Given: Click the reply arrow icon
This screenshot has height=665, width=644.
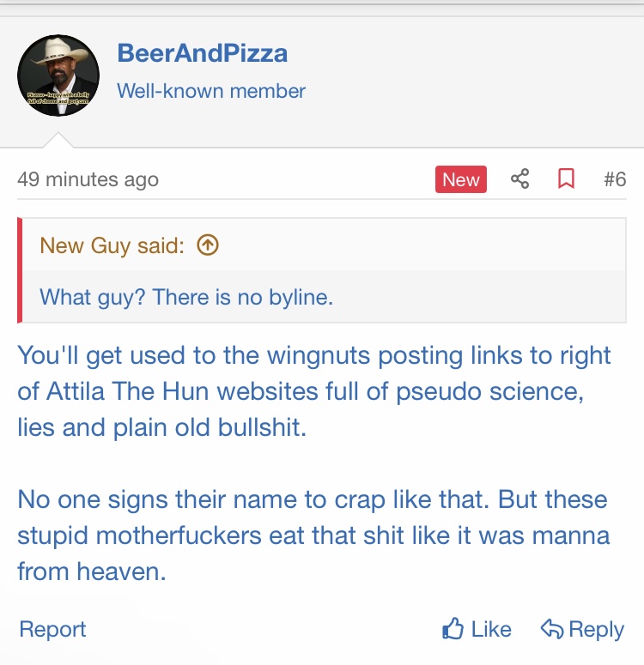Looking at the screenshot, I should point(551,629).
